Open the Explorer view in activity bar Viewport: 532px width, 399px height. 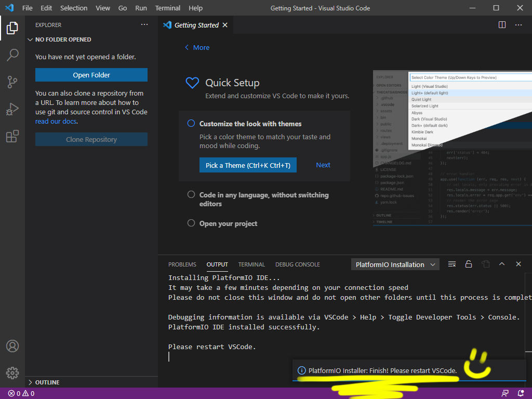pos(12,28)
